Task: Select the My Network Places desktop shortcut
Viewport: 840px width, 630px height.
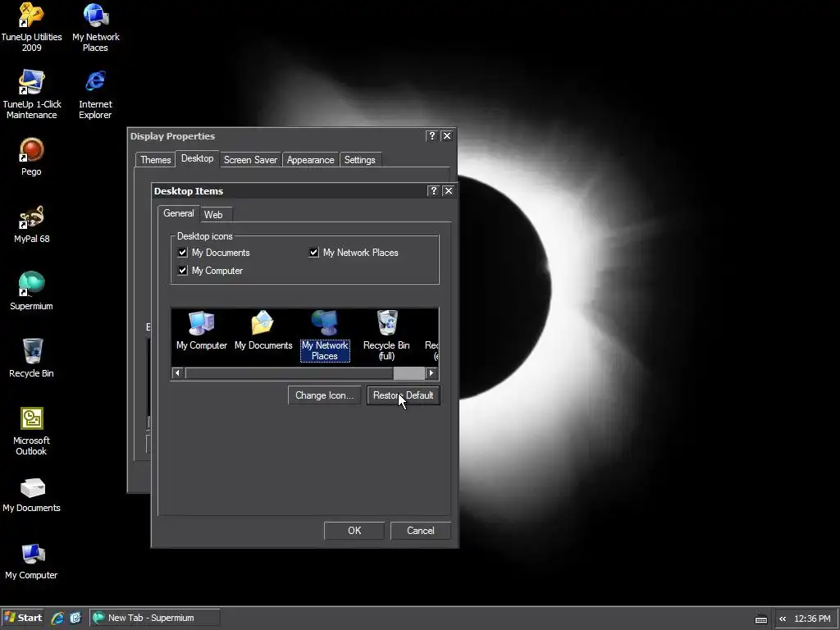Action: (95, 27)
